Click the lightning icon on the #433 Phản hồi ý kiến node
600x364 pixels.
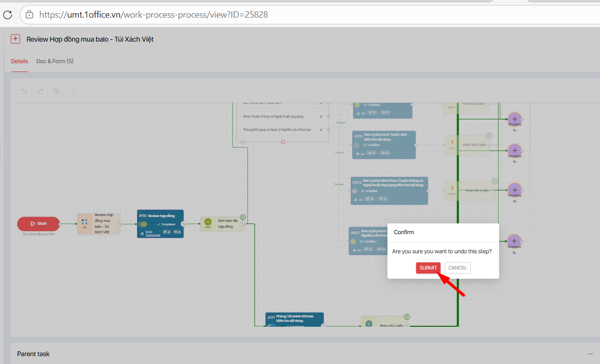(x=452, y=189)
